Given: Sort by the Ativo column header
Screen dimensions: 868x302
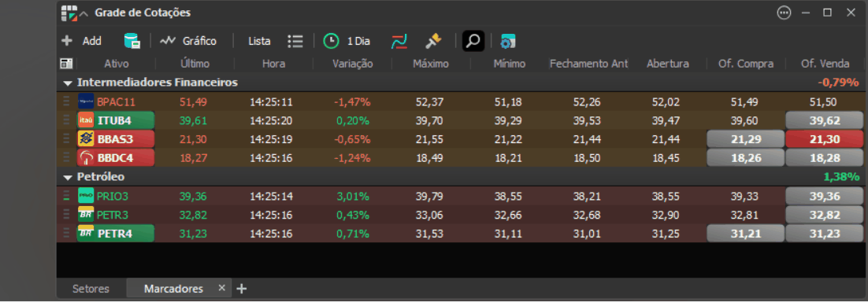Looking at the screenshot, I should 117,64.
